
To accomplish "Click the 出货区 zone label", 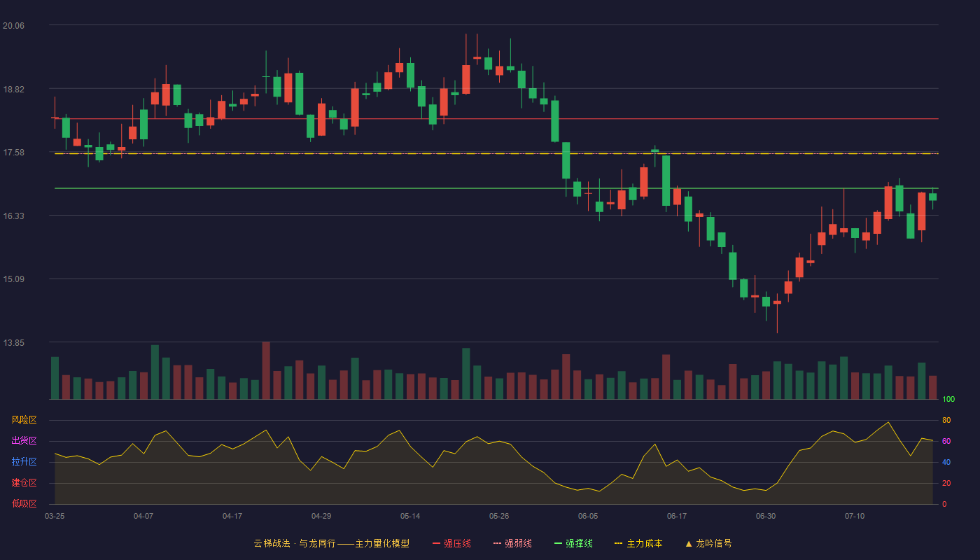I will (24, 441).
